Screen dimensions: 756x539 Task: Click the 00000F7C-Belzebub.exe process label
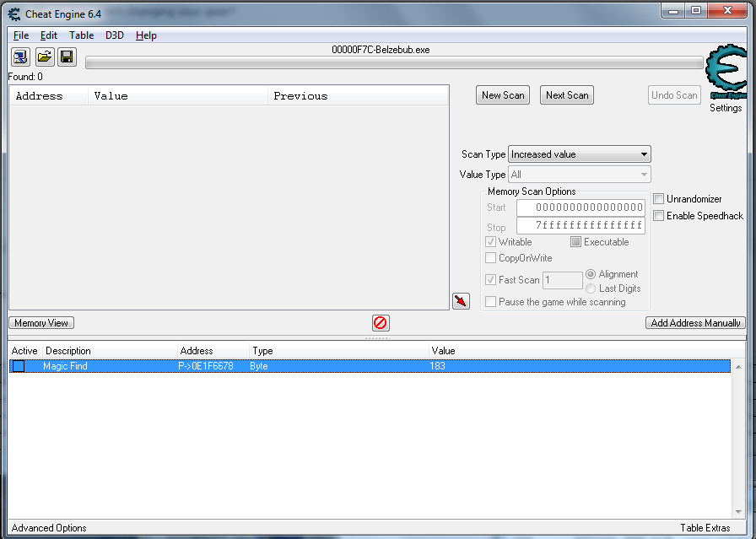381,50
